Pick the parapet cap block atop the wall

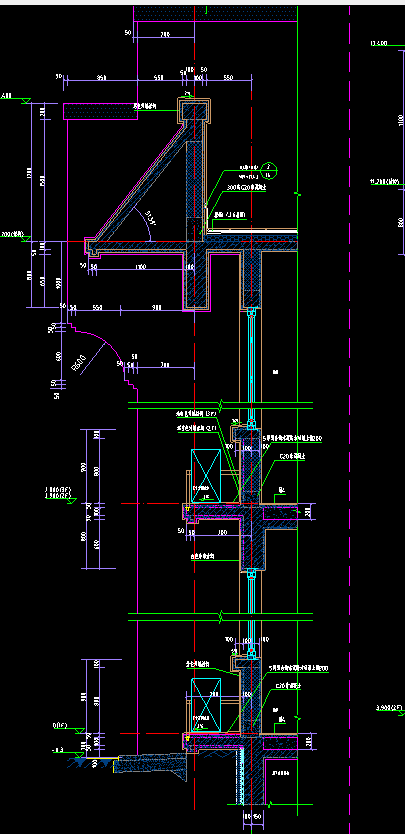point(194,111)
